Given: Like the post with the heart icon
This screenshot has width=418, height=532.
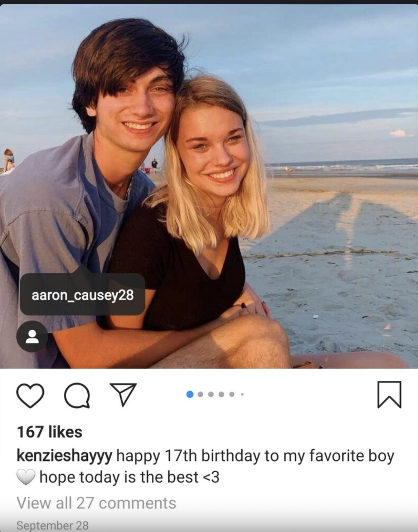Looking at the screenshot, I should pos(30,395).
